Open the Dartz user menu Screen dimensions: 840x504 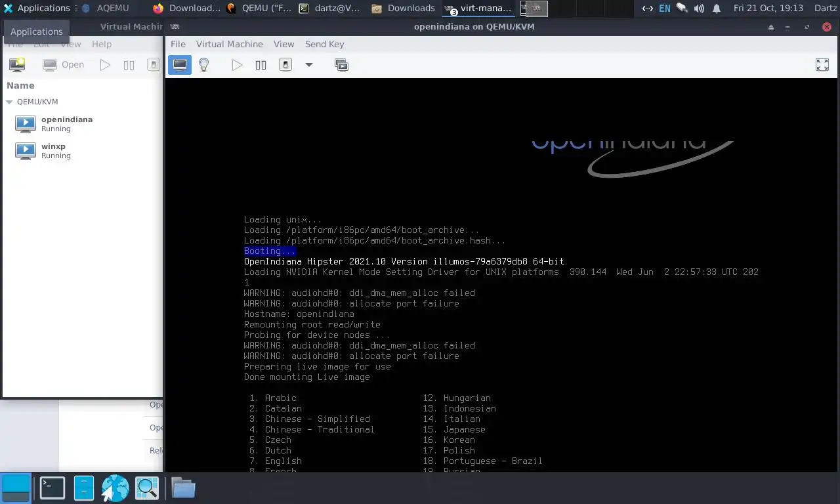pos(826,8)
